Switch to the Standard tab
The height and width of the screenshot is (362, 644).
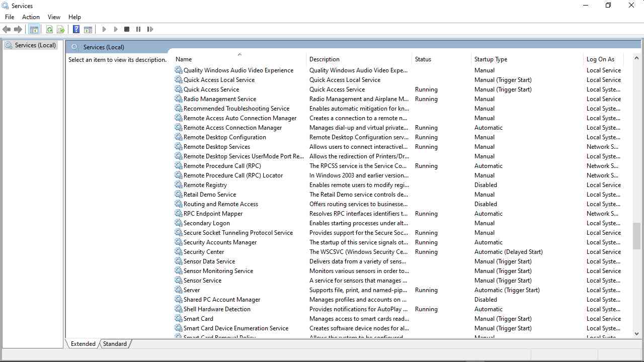(x=115, y=344)
